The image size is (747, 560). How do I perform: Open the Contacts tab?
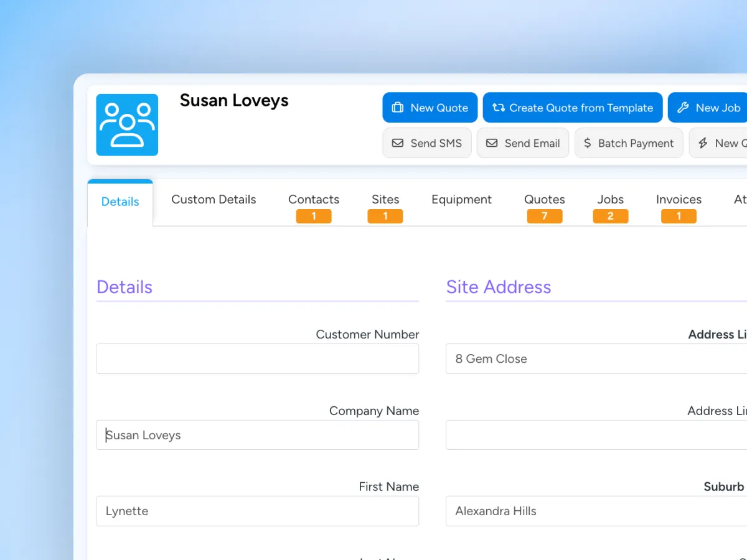tap(314, 199)
